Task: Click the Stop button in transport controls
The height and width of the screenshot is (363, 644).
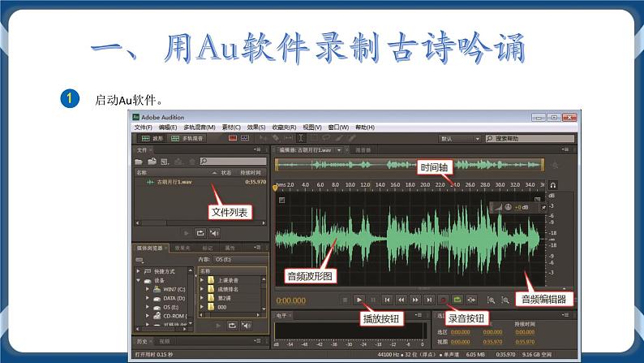Action: (345, 300)
